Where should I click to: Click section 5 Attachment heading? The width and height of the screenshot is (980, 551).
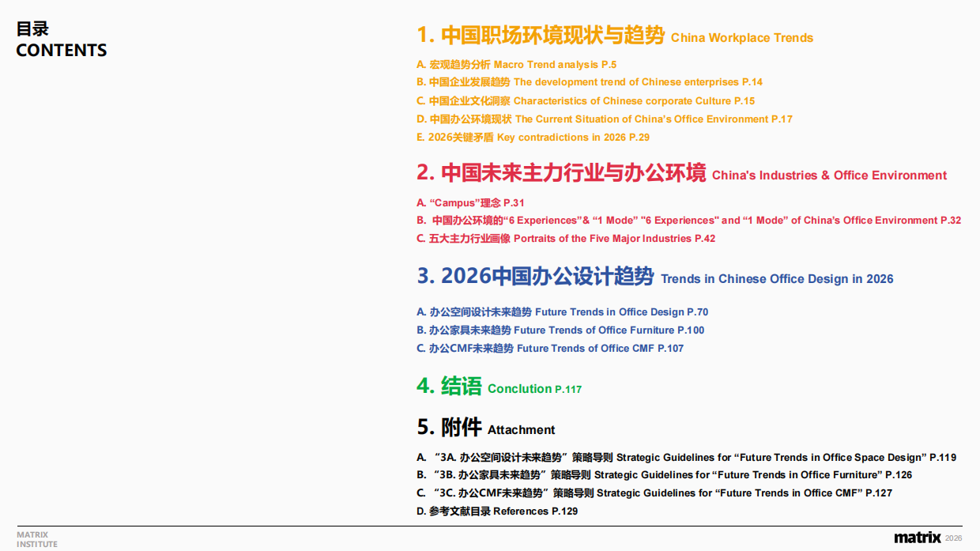(474, 428)
